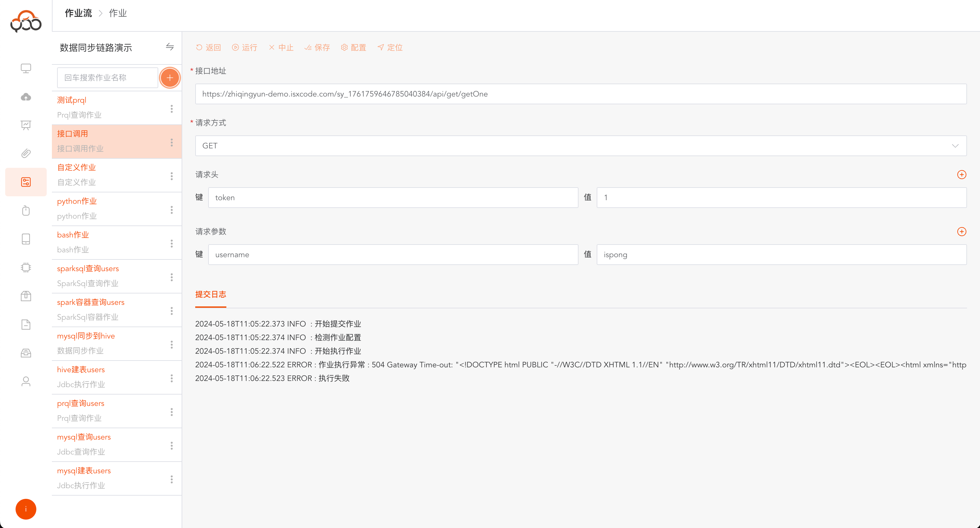This screenshot has width=980, height=528.
Task: Expand the GET request method dropdown
Action: [x=580, y=145]
